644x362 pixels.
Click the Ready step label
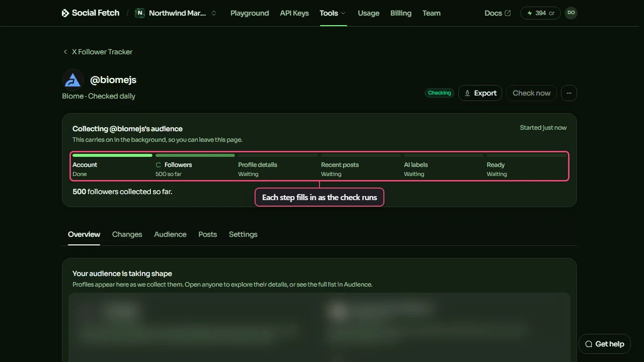pyautogui.click(x=496, y=165)
